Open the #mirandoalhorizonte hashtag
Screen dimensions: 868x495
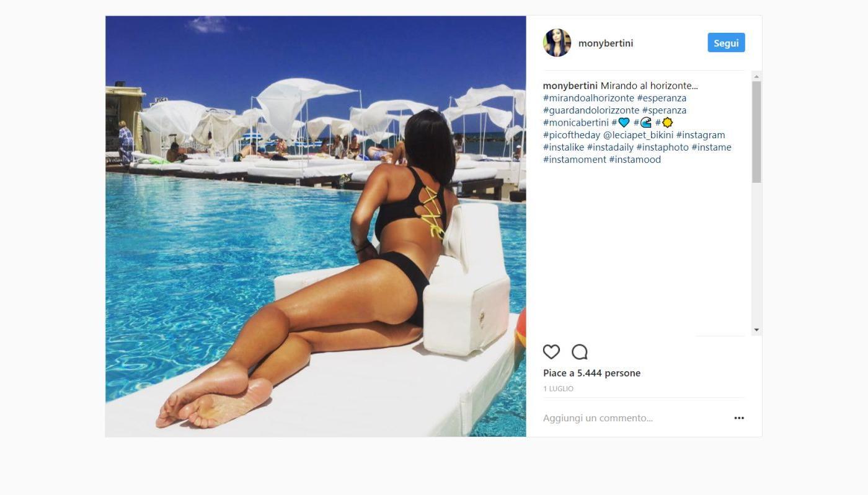pyautogui.click(x=588, y=98)
